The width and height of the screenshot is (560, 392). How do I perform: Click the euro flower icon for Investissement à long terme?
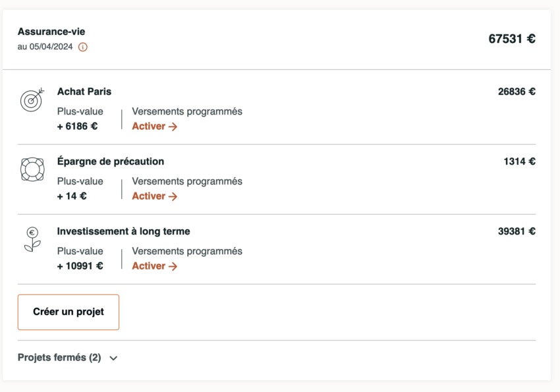[x=32, y=240]
